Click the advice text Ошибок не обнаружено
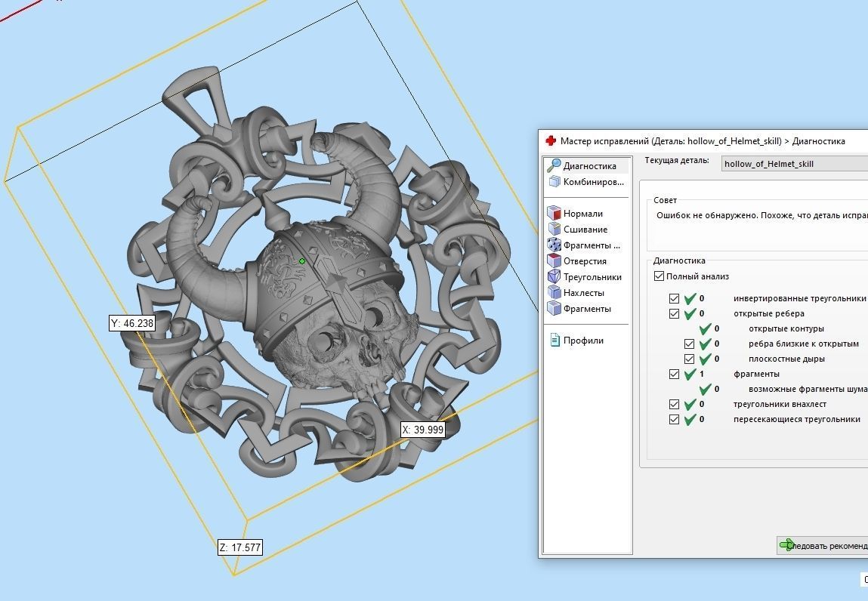The width and height of the screenshot is (868, 601). pos(761,216)
